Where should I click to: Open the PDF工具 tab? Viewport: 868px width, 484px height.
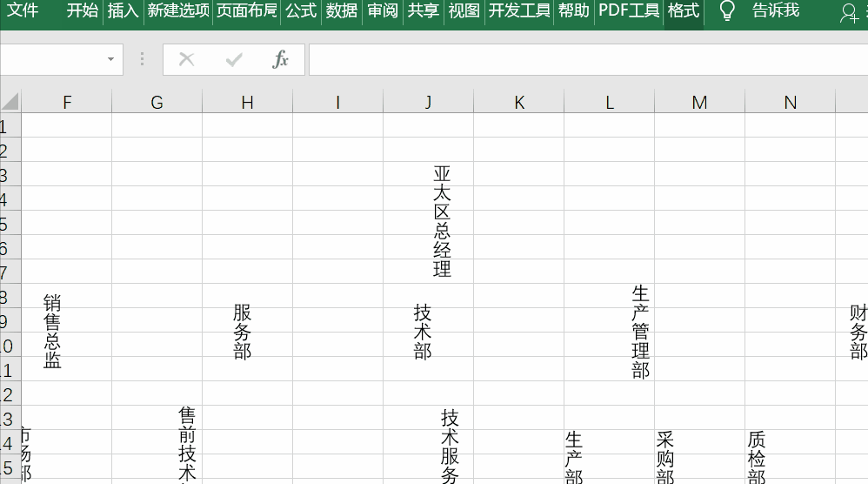(629, 10)
